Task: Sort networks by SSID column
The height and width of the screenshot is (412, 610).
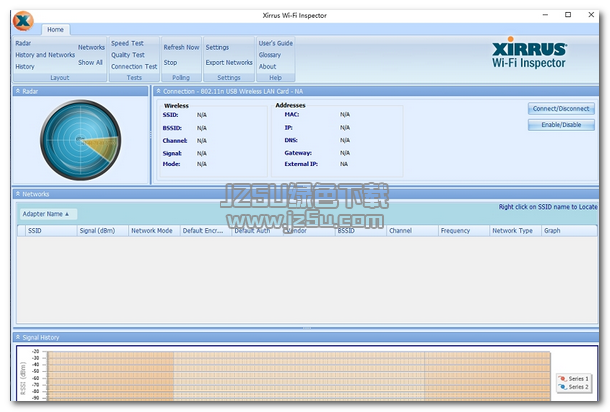Action: click(x=51, y=231)
